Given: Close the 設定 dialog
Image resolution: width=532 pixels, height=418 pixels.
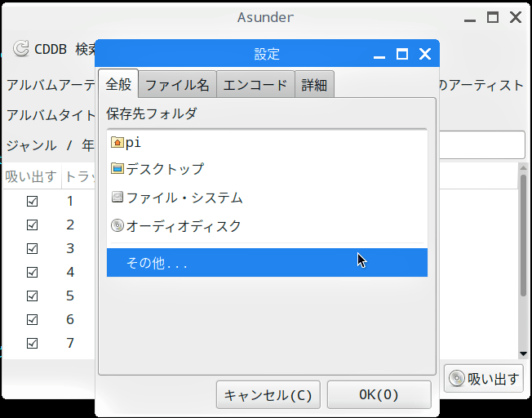Looking at the screenshot, I should [425, 54].
